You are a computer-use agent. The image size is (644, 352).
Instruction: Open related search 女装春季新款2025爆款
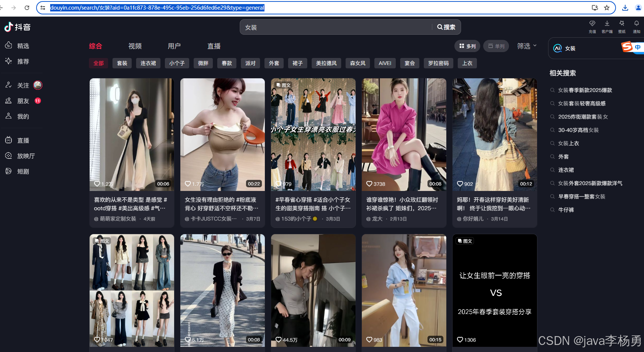[585, 90]
